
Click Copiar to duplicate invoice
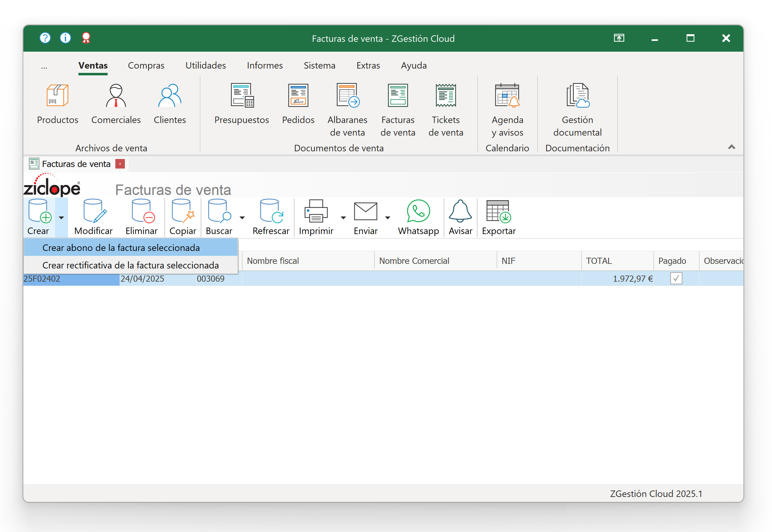[x=183, y=217]
